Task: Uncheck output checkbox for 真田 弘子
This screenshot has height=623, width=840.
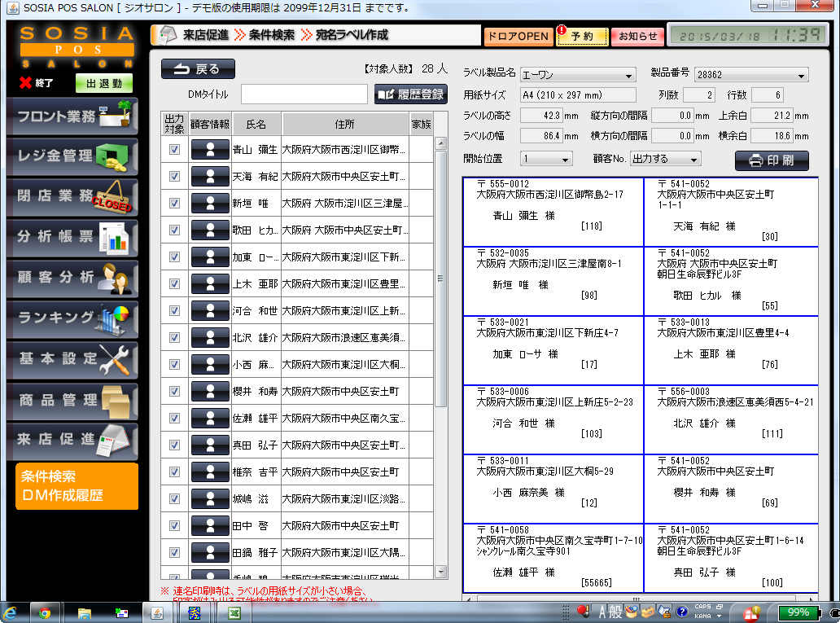Action: pos(174,445)
